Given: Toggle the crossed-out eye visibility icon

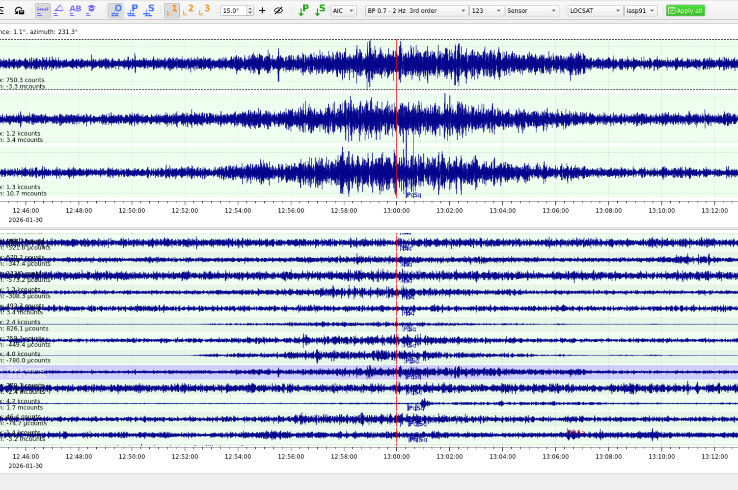Looking at the screenshot, I should (278, 10).
